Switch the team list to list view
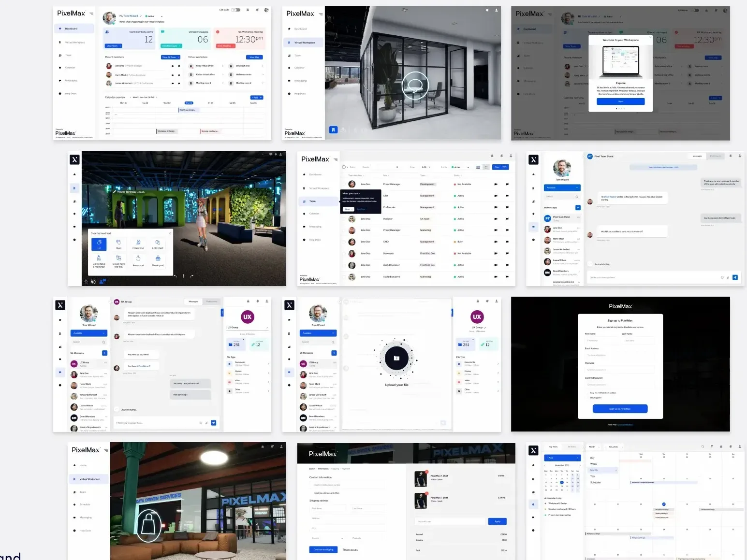The width and height of the screenshot is (747, 560). [x=478, y=167]
